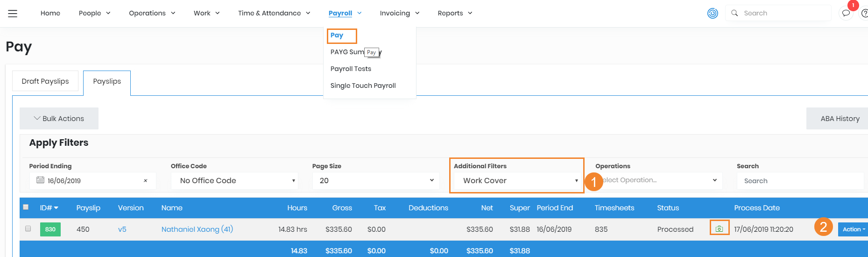Open Nathaniel Xaong (41) employee link
This screenshot has height=257, width=868.
197,229
